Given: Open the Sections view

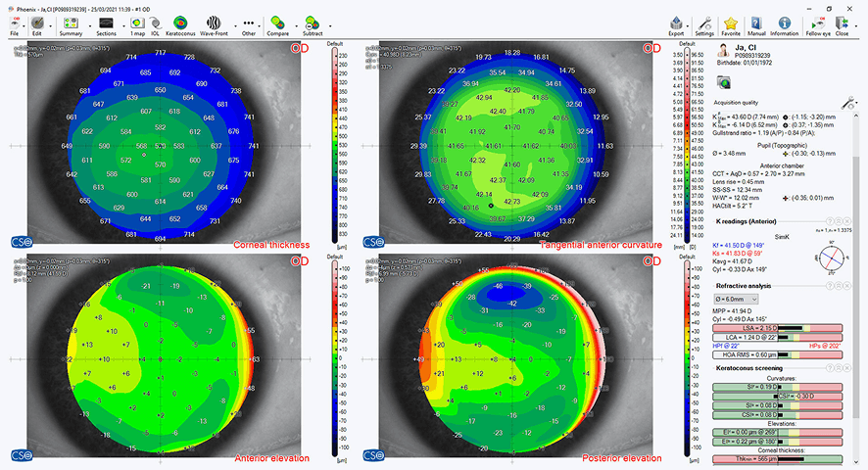Looking at the screenshot, I should coord(106,24).
